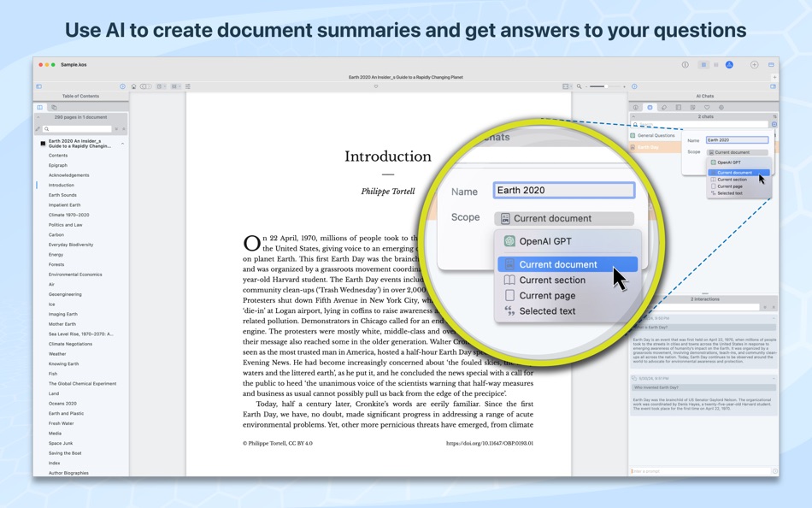Open the column view dropdown in toolbar
812x508 pixels.
175,86
